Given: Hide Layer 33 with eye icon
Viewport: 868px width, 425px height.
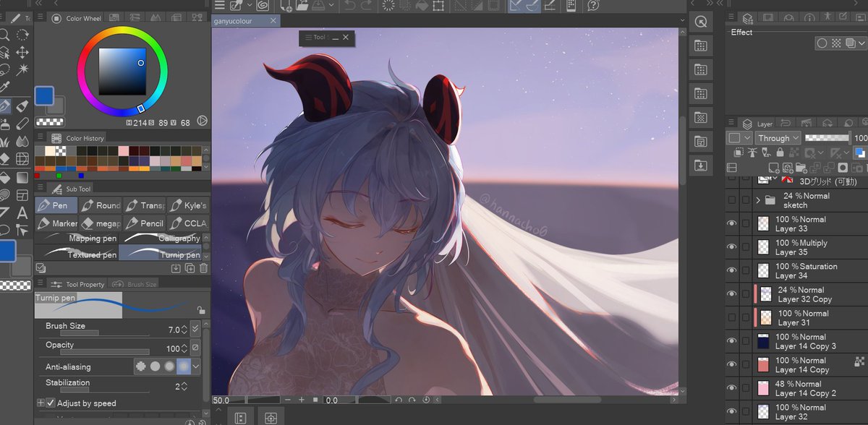Looking at the screenshot, I should pos(731,223).
